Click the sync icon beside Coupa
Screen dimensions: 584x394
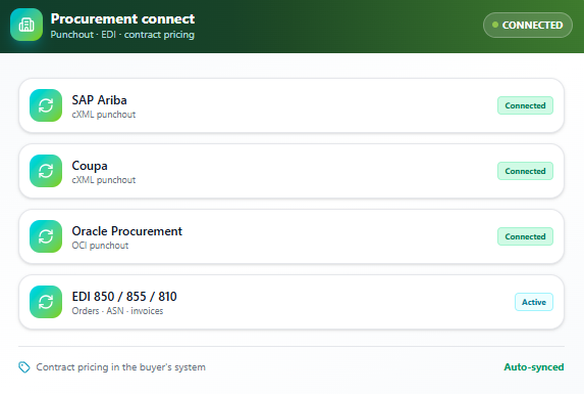coord(46,171)
